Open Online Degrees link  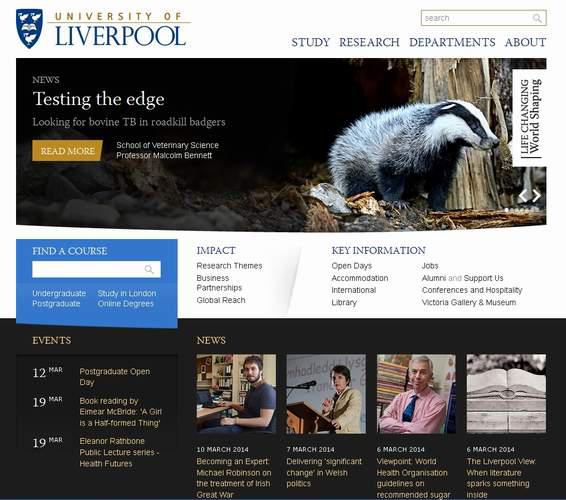click(126, 304)
